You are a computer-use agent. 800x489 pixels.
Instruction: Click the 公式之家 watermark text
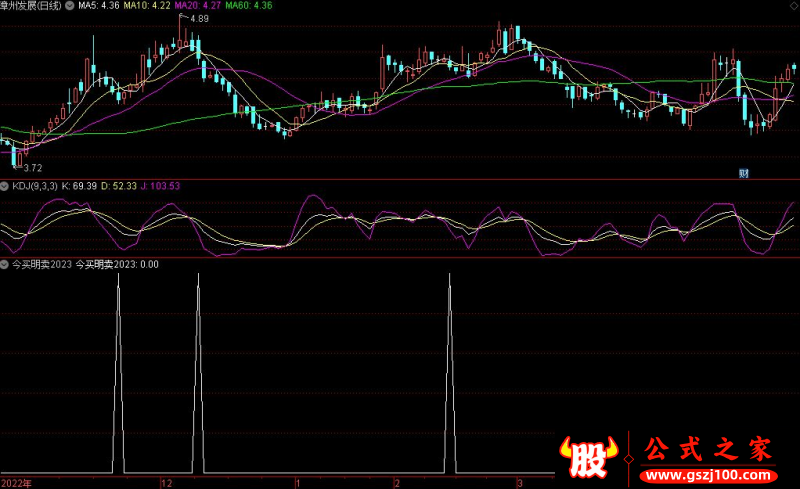[708, 449]
